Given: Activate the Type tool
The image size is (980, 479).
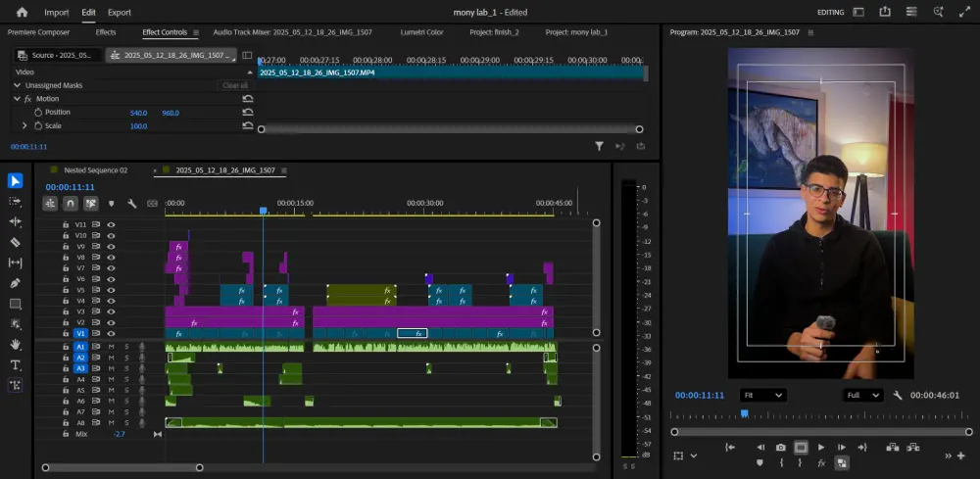Looking at the screenshot, I should pyautogui.click(x=15, y=365).
